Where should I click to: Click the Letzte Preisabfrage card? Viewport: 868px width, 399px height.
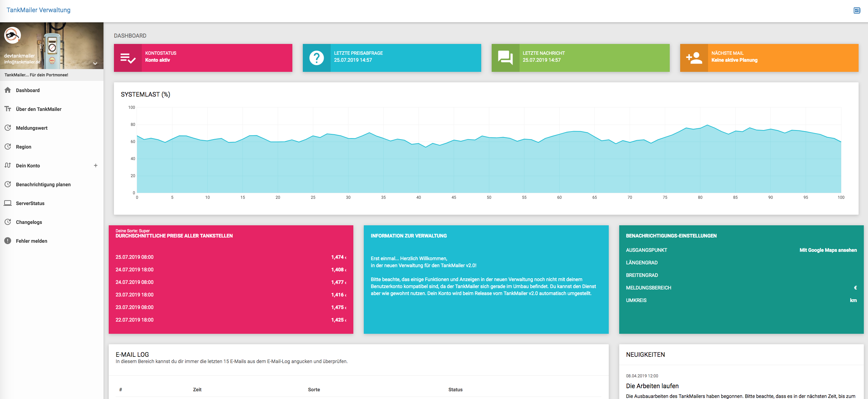tap(392, 58)
